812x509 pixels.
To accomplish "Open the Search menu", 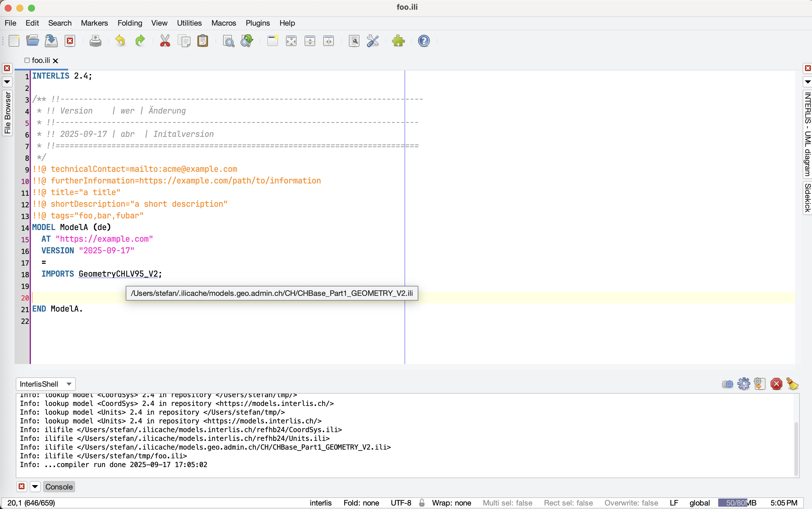I will point(60,23).
